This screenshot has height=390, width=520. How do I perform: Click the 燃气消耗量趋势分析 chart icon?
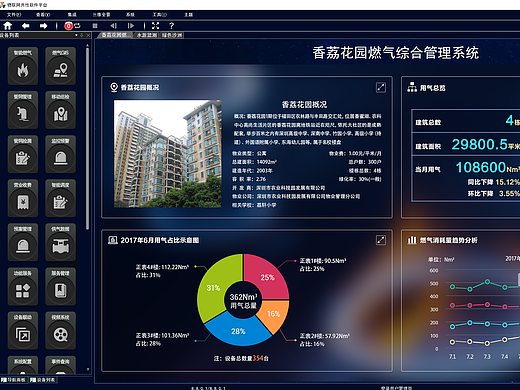tap(412, 240)
